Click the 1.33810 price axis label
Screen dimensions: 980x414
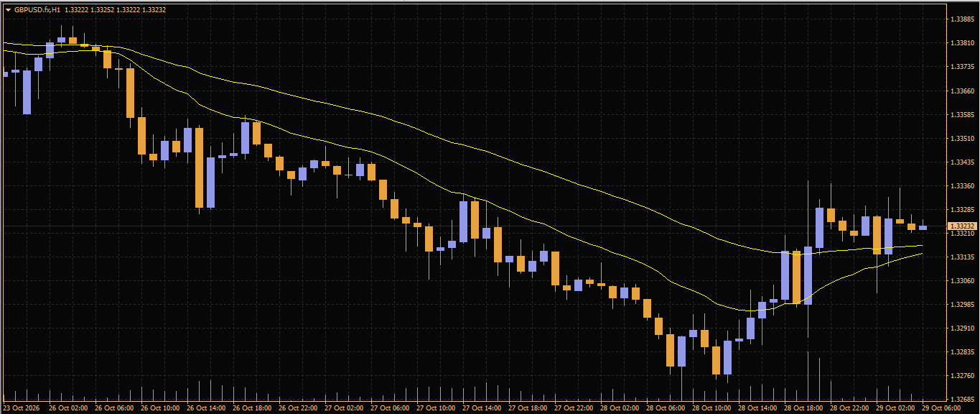coord(961,43)
